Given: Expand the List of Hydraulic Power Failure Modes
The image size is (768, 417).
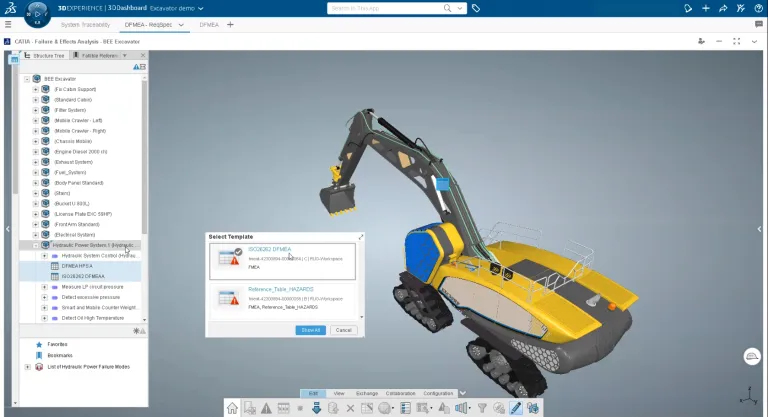Looking at the screenshot, I should (27, 367).
